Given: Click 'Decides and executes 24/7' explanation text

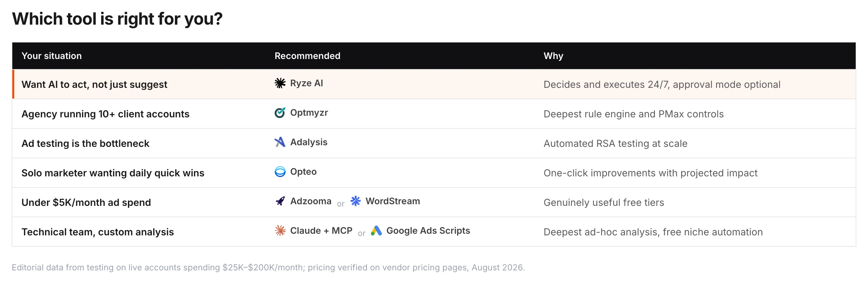Looking at the screenshot, I should [x=662, y=85].
